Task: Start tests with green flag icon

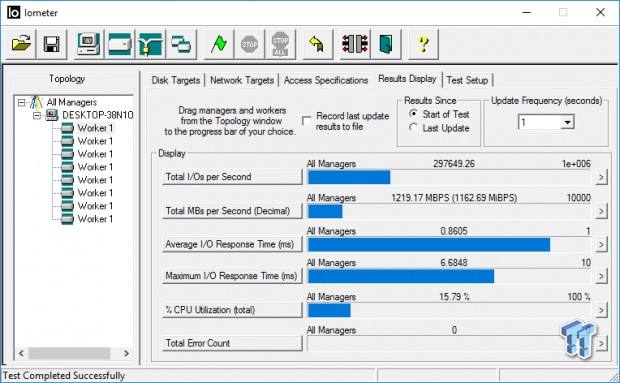Action: tap(218, 44)
